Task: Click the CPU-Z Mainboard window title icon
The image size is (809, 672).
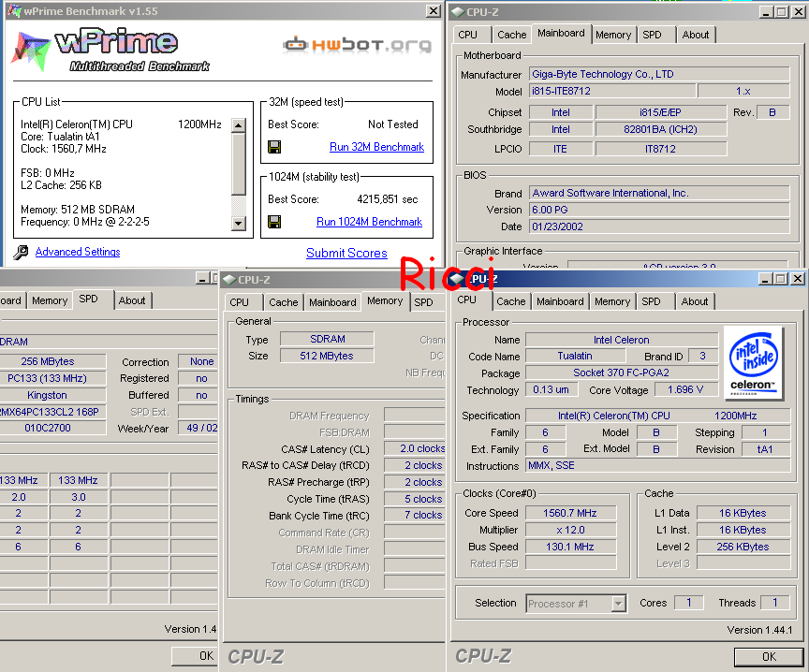Action: pyautogui.click(x=457, y=12)
